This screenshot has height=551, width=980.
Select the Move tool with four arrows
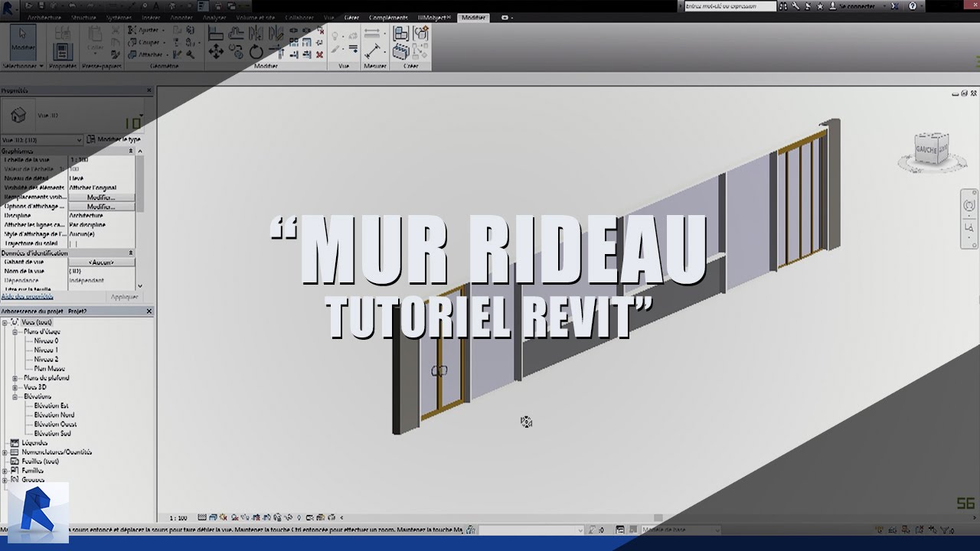(x=216, y=51)
